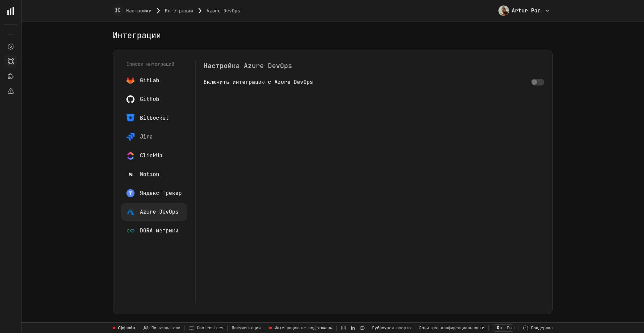Switch language to En
Screen dimensions: 644x333
tap(509, 328)
